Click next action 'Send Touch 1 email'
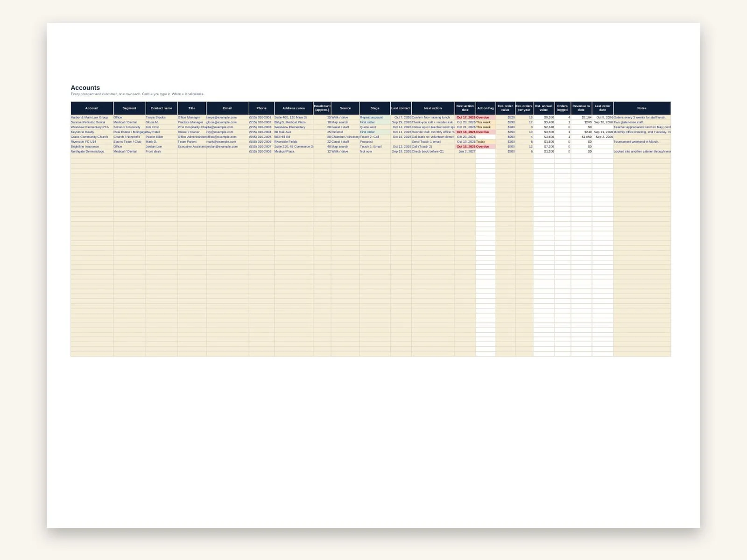 (x=433, y=141)
